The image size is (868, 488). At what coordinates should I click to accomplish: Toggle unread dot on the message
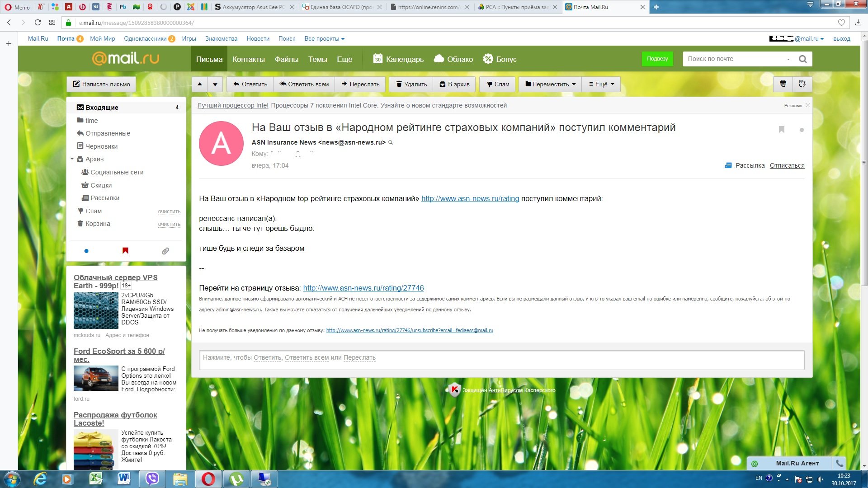[x=802, y=130]
